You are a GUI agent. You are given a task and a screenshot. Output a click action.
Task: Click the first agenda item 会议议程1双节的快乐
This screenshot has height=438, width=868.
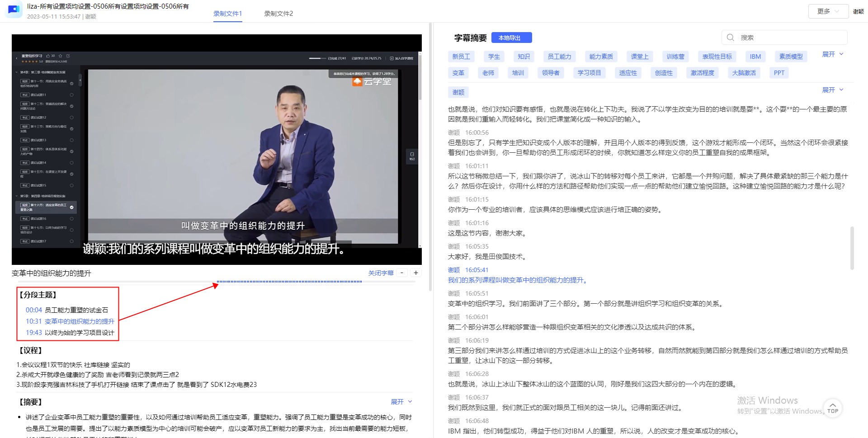(x=73, y=365)
